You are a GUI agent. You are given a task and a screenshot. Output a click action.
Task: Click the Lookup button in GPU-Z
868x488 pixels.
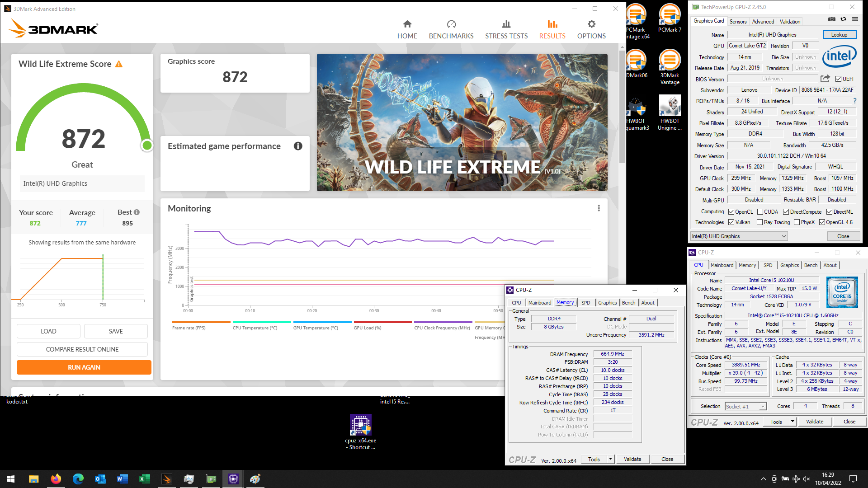(x=839, y=35)
